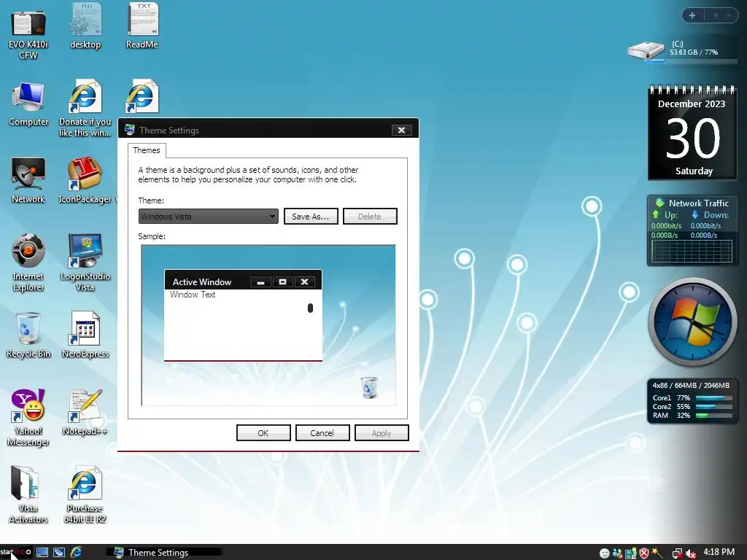Click the December 2023 calendar gadget
This screenshot has height=560, width=747.
click(x=692, y=133)
